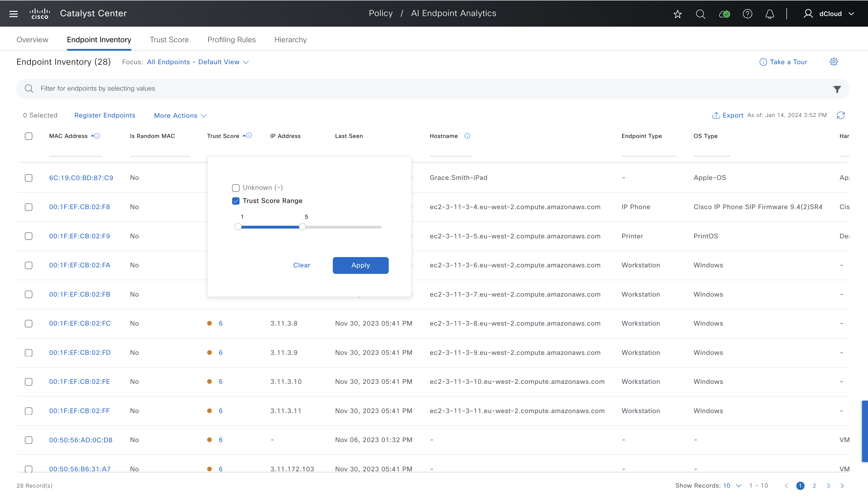Image resolution: width=868 pixels, height=499 pixels.
Task: Click the dCloud user avatar icon
Action: click(x=808, y=14)
